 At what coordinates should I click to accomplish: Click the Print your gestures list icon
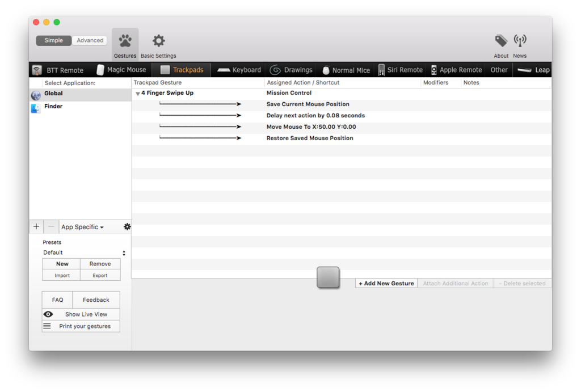(47, 326)
